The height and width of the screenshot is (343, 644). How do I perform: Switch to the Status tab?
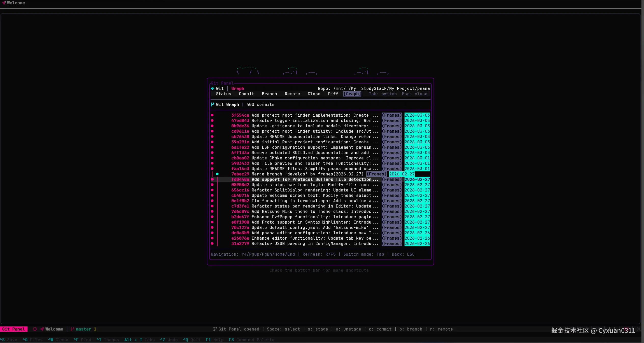pos(223,94)
